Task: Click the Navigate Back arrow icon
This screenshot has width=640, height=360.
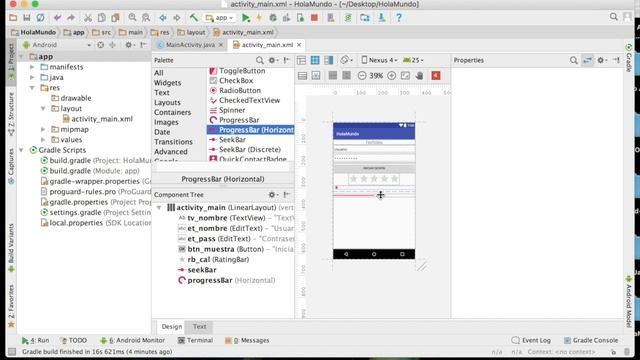Action: click(163, 18)
